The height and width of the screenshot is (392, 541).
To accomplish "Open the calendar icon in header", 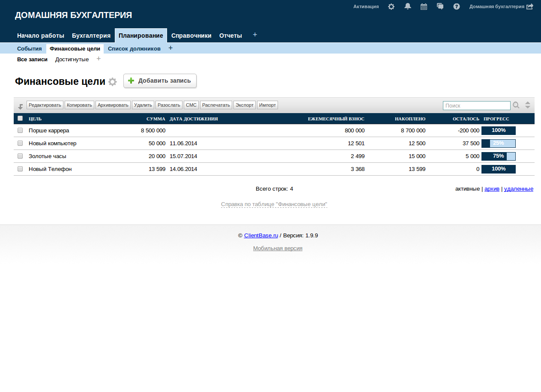I will (x=424, y=7).
